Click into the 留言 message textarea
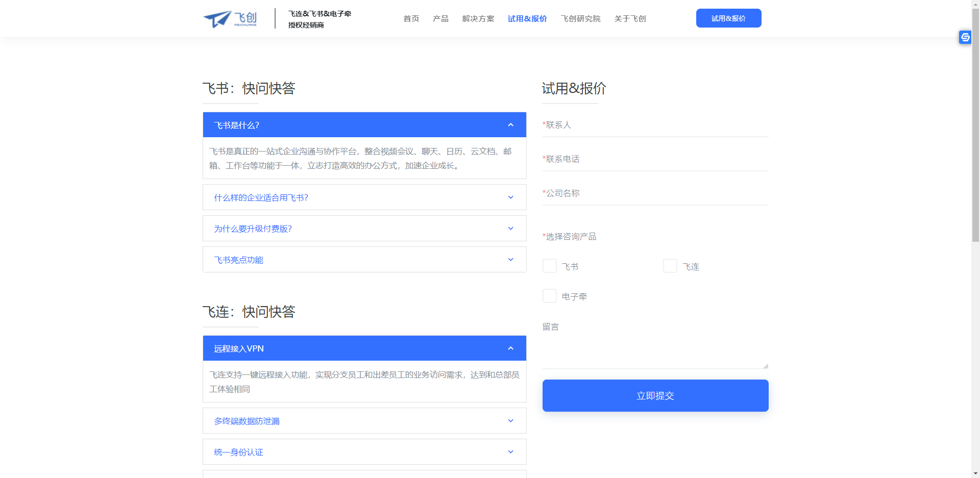This screenshot has height=478, width=980. pos(655,349)
